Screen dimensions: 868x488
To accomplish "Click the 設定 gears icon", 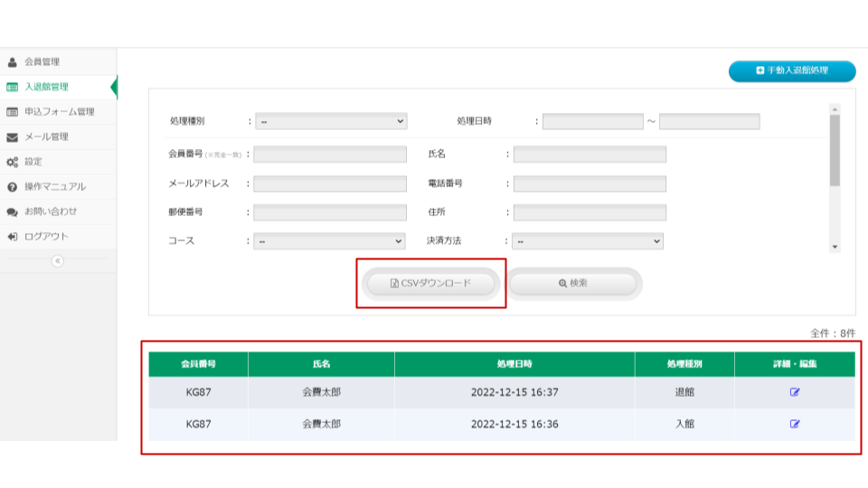I will (x=12, y=162).
